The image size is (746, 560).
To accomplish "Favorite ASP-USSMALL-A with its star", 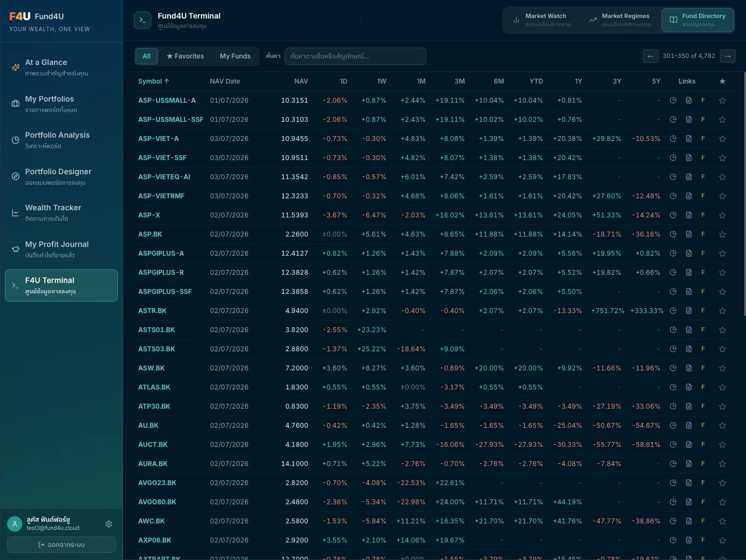I will click(723, 101).
